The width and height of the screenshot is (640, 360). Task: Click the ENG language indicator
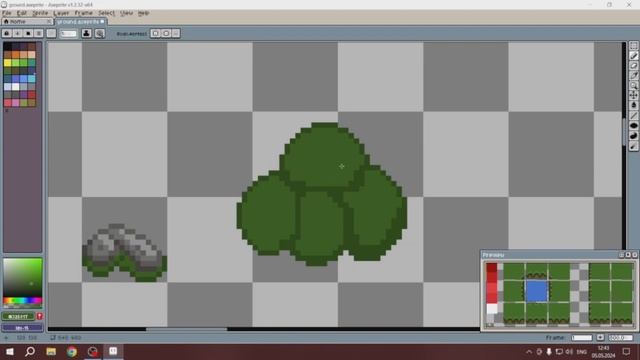coord(582,352)
